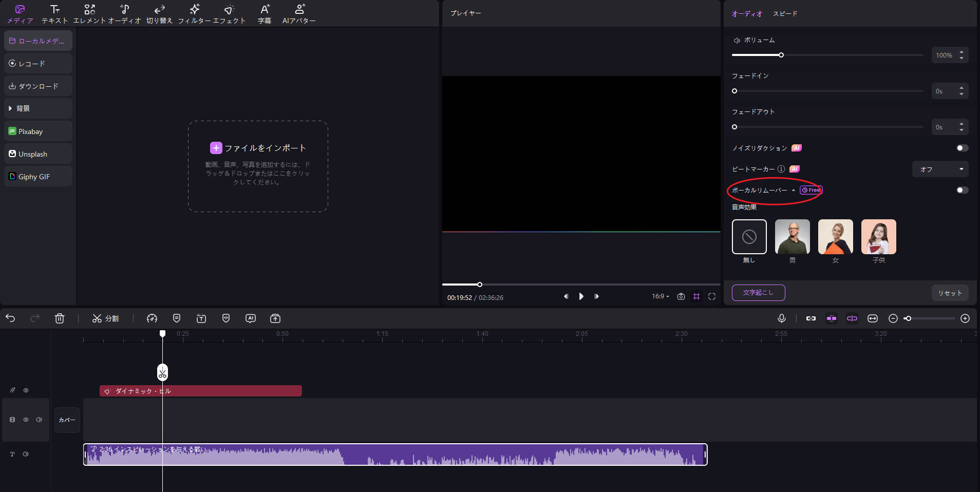
Task: Click the リセット reset button
Action: point(950,293)
